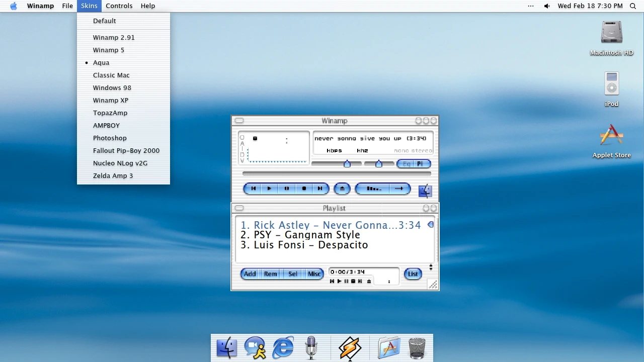Click the spectrum visualization area
The width and height of the screenshot is (644, 362).
pyautogui.click(x=277, y=155)
